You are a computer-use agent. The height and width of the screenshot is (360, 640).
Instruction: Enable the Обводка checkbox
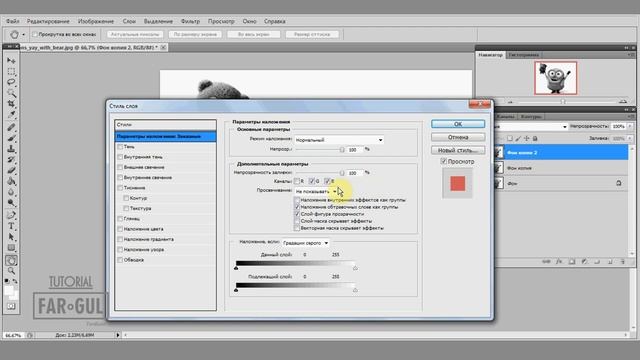120,260
